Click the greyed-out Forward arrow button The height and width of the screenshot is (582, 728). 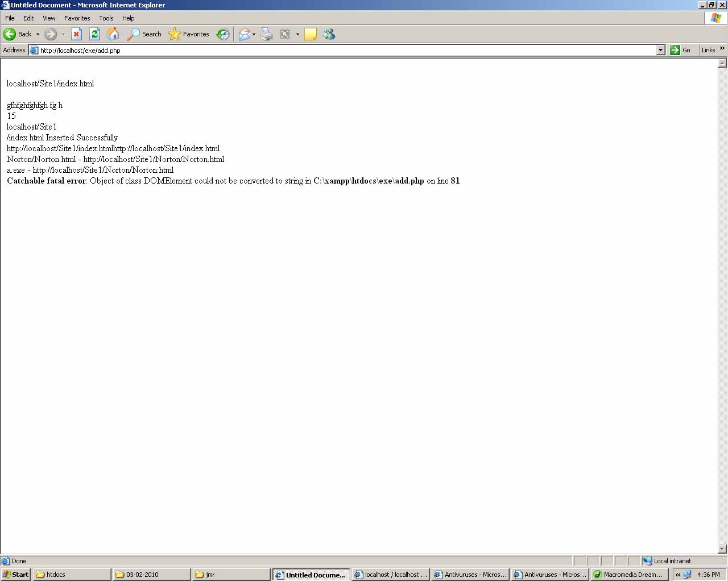coord(51,34)
